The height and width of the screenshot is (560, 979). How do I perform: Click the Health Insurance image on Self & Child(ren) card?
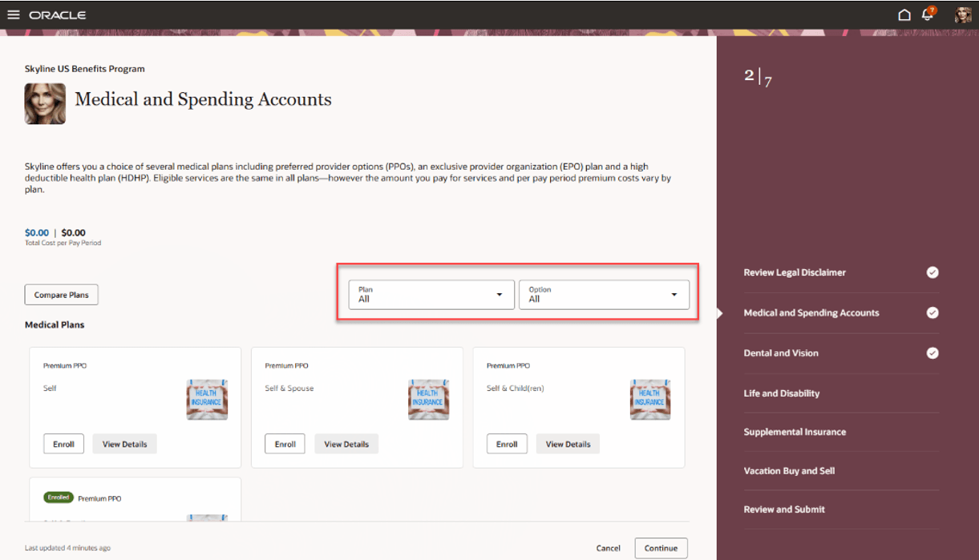point(650,398)
